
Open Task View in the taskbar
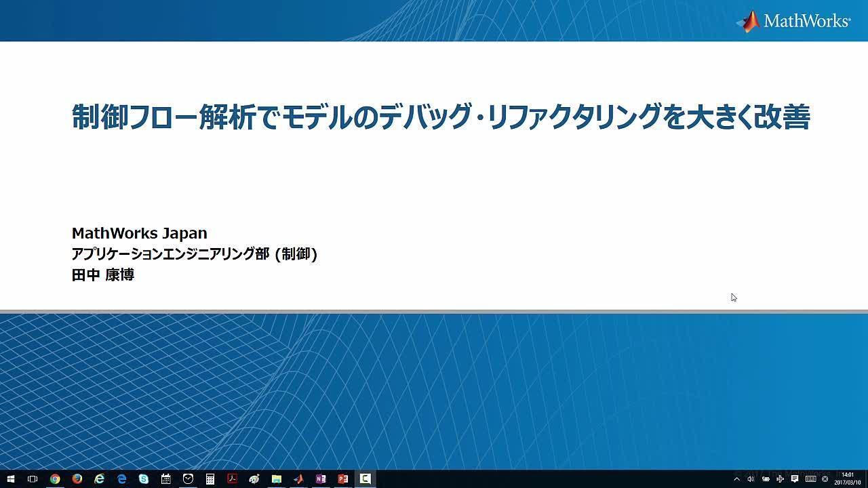(33, 479)
